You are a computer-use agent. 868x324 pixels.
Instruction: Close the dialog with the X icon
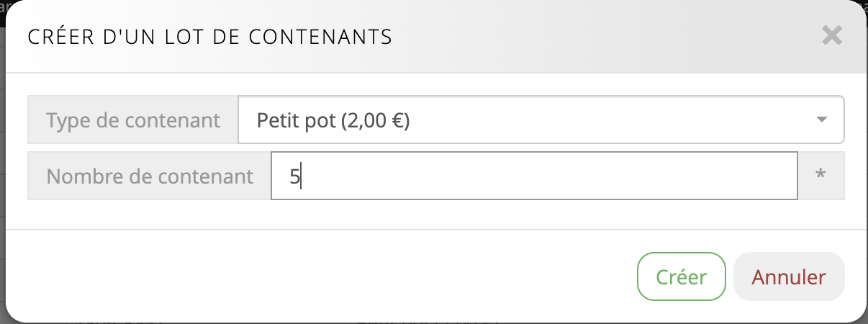831,36
